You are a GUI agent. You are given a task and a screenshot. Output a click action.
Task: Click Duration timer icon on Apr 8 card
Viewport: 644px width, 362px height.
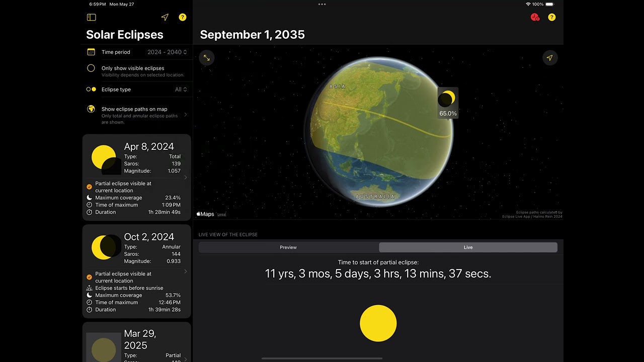click(x=89, y=212)
